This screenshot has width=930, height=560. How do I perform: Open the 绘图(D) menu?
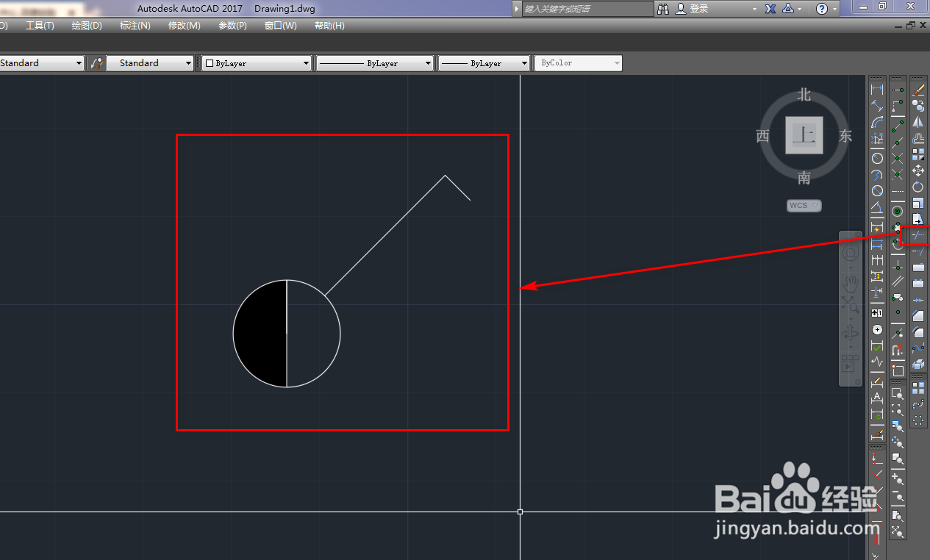pos(87,26)
